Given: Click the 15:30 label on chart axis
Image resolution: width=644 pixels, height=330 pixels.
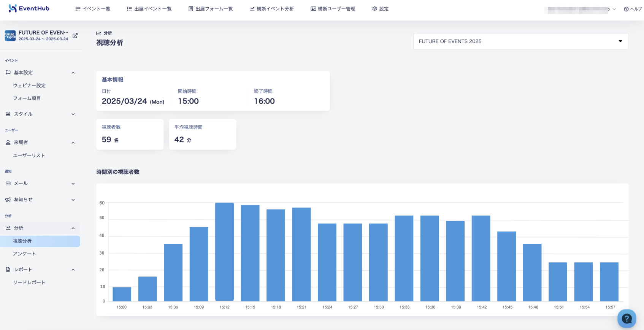Looking at the screenshot, I should coord(379,307).
